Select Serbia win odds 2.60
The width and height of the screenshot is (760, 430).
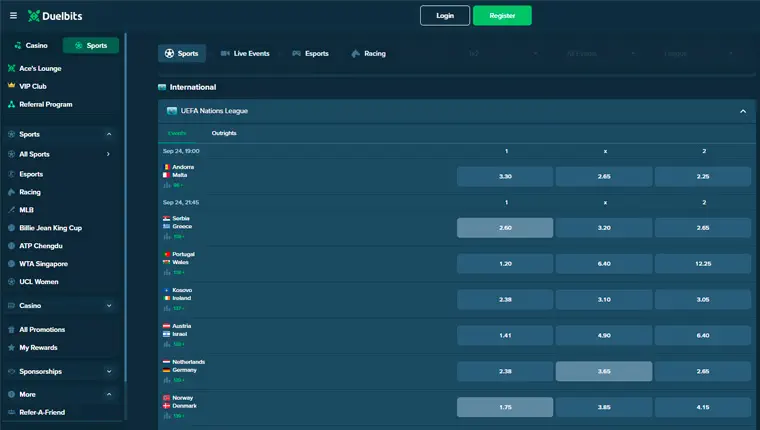[x=505, y=228]
